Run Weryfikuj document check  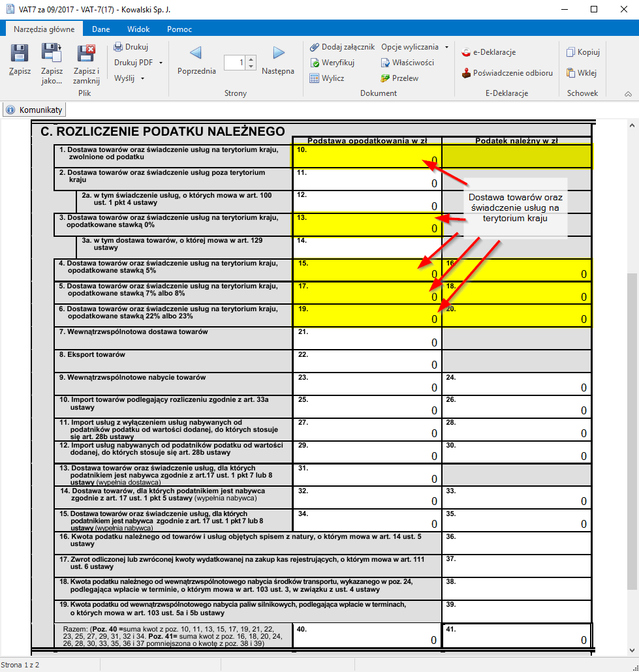(315, 63)
